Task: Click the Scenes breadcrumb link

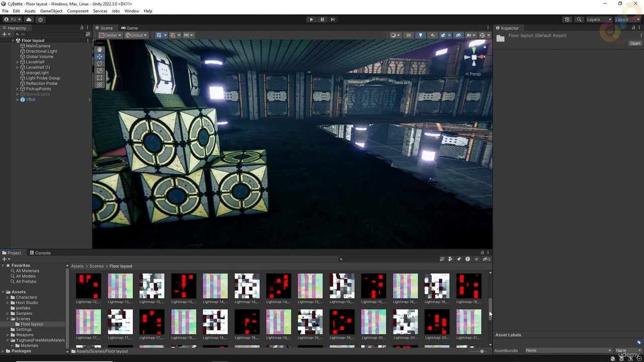Action: pyautogui.click(x=97, y=266)
